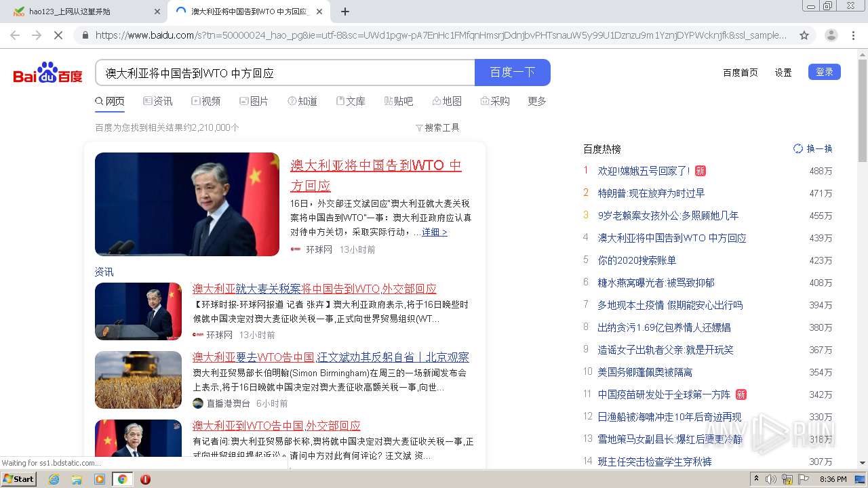This screenshot has height=488, width=868.
Task: Open 澳大利亚就大麦关税案 news headline
Action: [315, 289]
